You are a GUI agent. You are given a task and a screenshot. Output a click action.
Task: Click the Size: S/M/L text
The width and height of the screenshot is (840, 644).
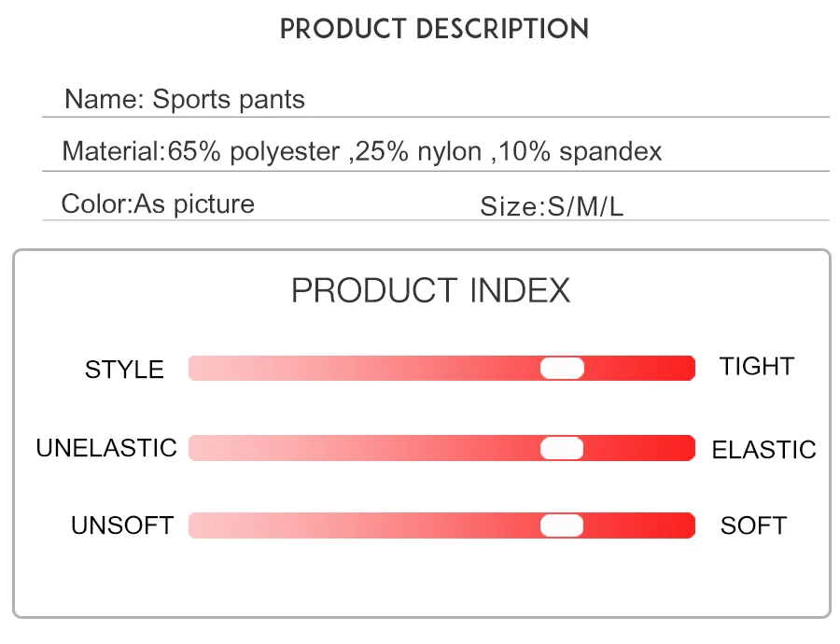tap(552, 206)
